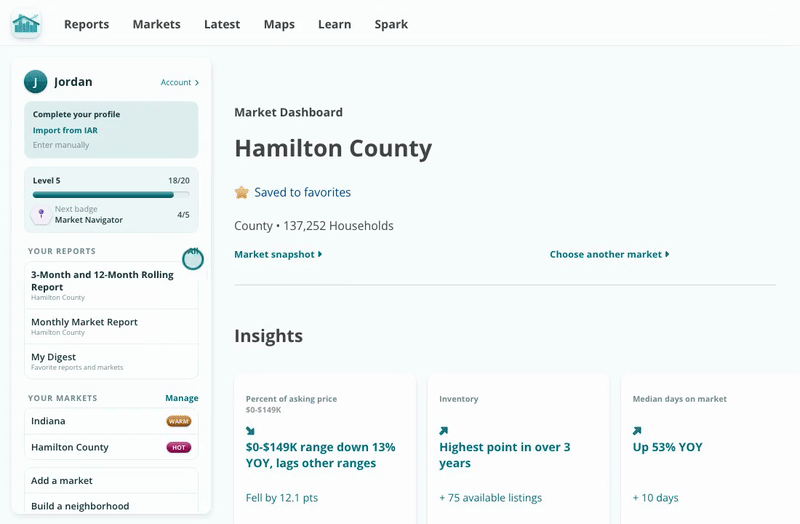Click Build a neighborhood
Viewport: 800px width, 524px height.
(111, 506)
